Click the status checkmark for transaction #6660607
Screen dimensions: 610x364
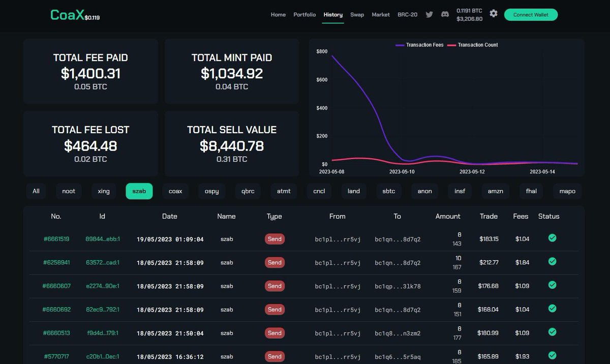[x=552, y=285]
